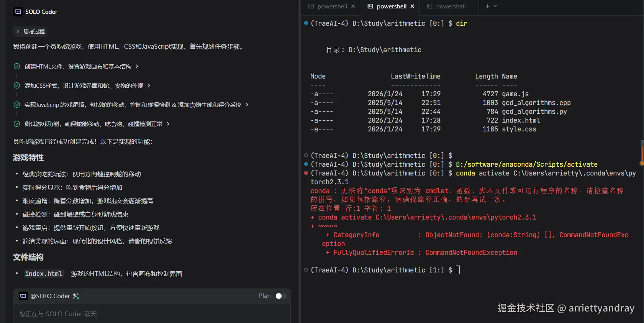Screen dimensions: 644x323
Task: Click the Length column header in terminal
Action: [487, 76]
